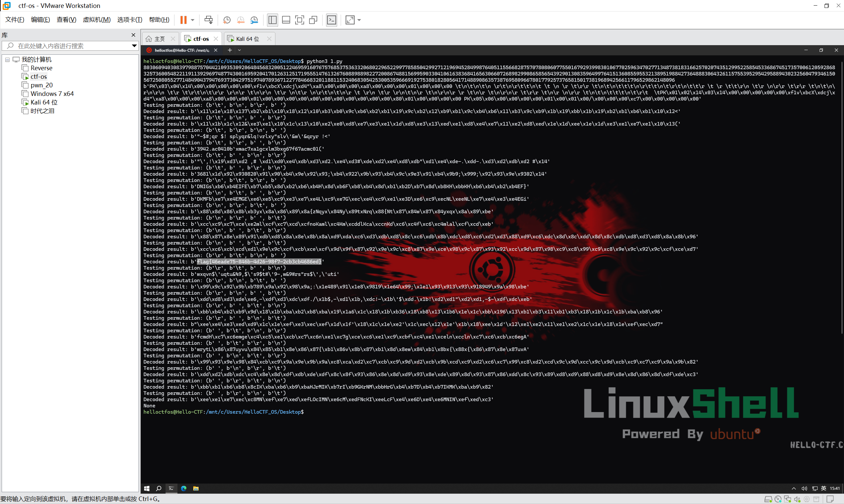The width and height of the screenshot is (844, 504).
Task: Close the hellocfos terminal tab
Action: pos(215,50)
